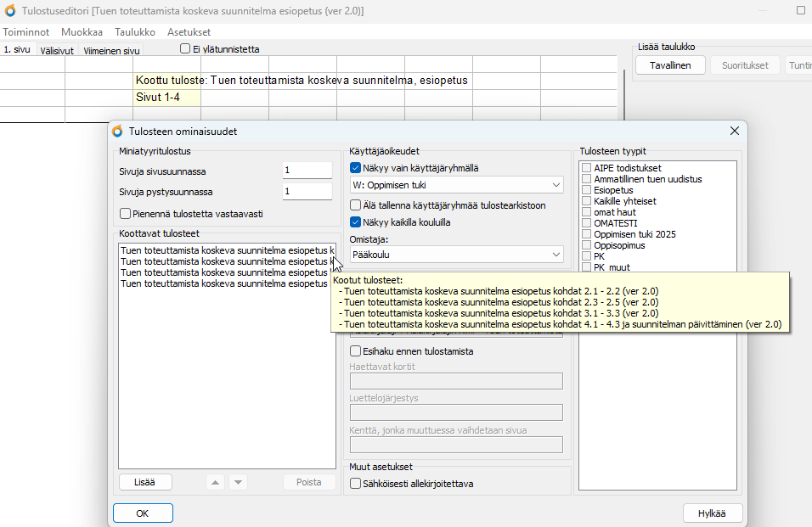The image size is (812, 527).
Task: Switch to Viimeinen sivu tab
Action: coord(111,51)
